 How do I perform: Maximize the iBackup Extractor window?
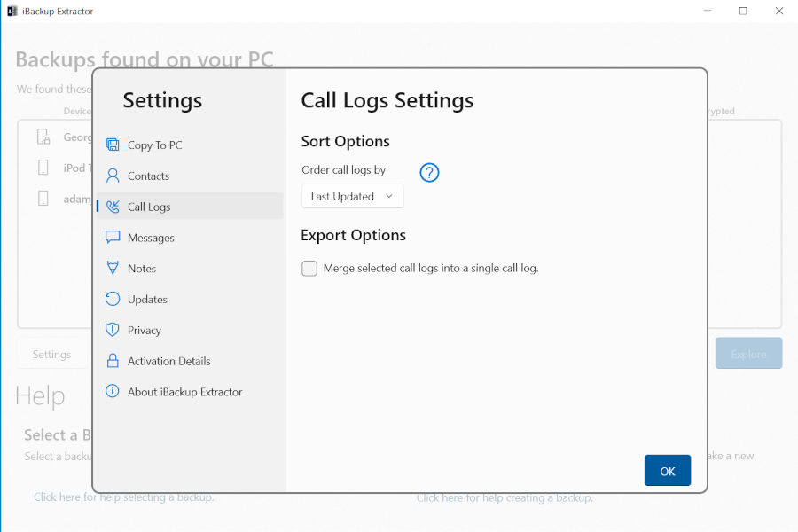tap(743, 11)
